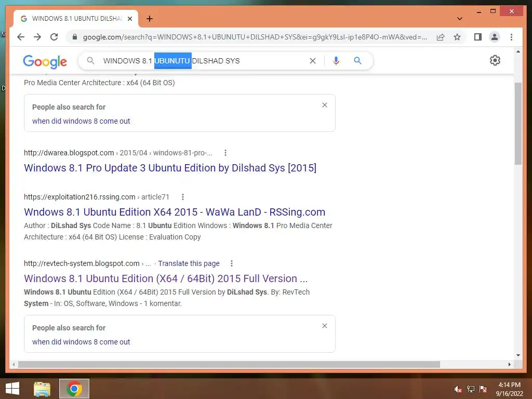532x399 pixels.
Task: Open a new tab with plus button
Action: tap(150, 19)
